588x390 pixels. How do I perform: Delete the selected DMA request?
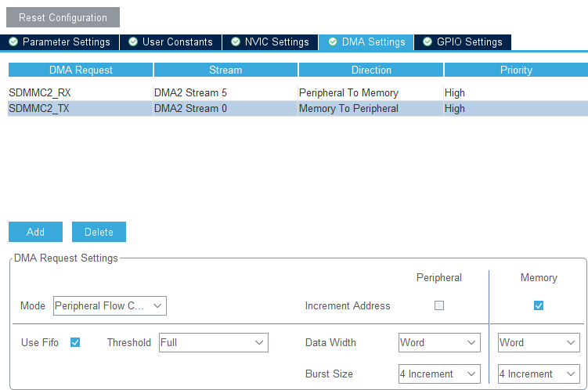tap(99, 232)
